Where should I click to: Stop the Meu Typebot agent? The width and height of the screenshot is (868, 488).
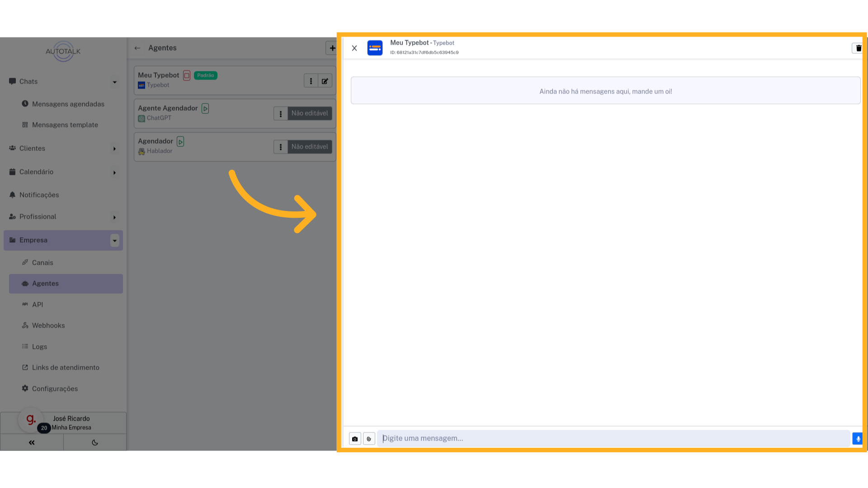pos(187,75)
